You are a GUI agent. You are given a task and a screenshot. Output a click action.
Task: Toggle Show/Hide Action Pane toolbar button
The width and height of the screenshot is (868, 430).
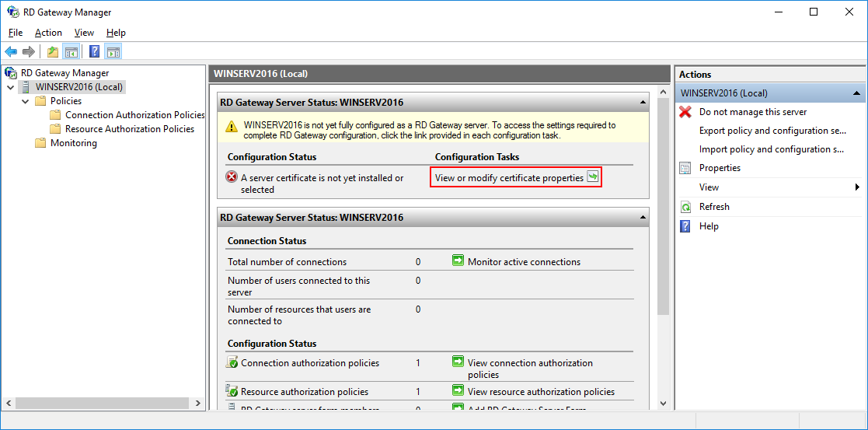(x=113, y=52)
